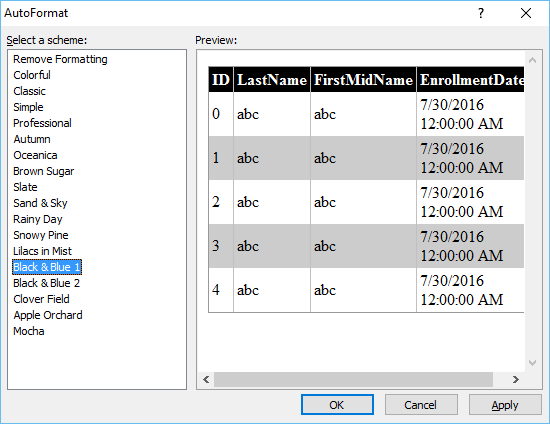This screenshot has width=550, height=424.
Task: Click the OK button
Action: coord(337,405)
